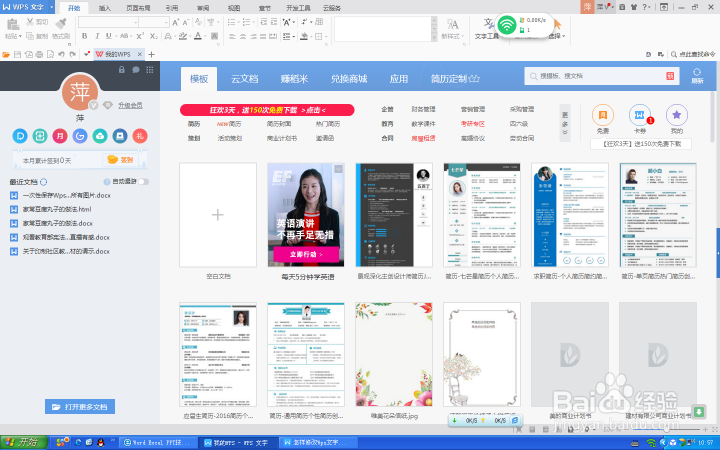Click the 升级会员 link
The height and width of the screenshot is (450, 720).
click(130, 105)
